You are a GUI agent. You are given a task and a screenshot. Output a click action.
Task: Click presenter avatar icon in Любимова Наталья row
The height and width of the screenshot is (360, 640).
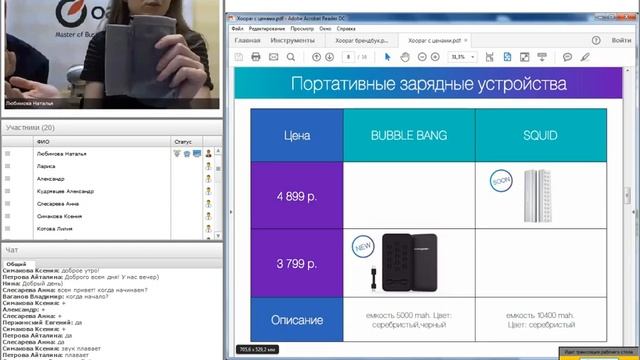[209, 153]
